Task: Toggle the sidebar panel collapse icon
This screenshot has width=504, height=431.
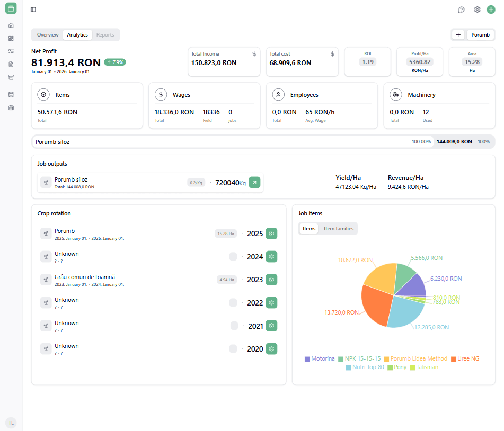Action: click(x=33, y=10)
